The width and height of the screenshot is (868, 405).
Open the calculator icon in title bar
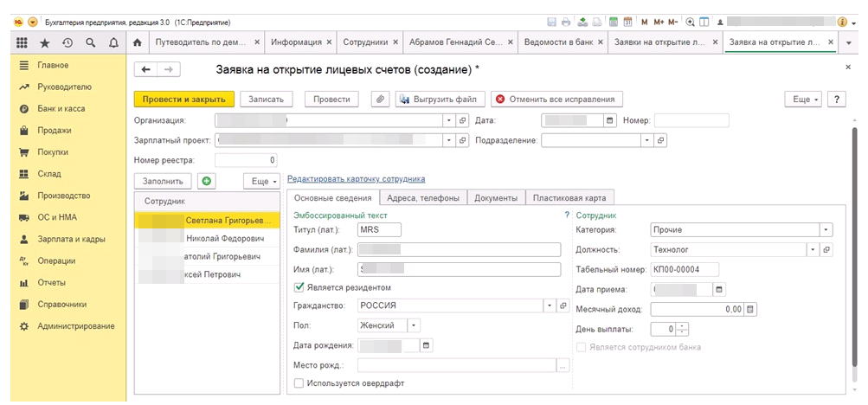coord(614,22)
